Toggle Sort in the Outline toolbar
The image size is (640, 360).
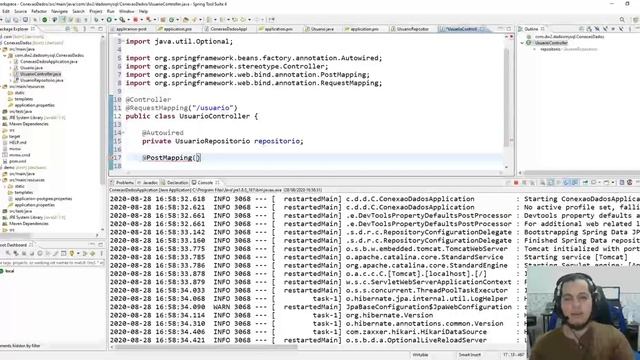click(589, 29)
